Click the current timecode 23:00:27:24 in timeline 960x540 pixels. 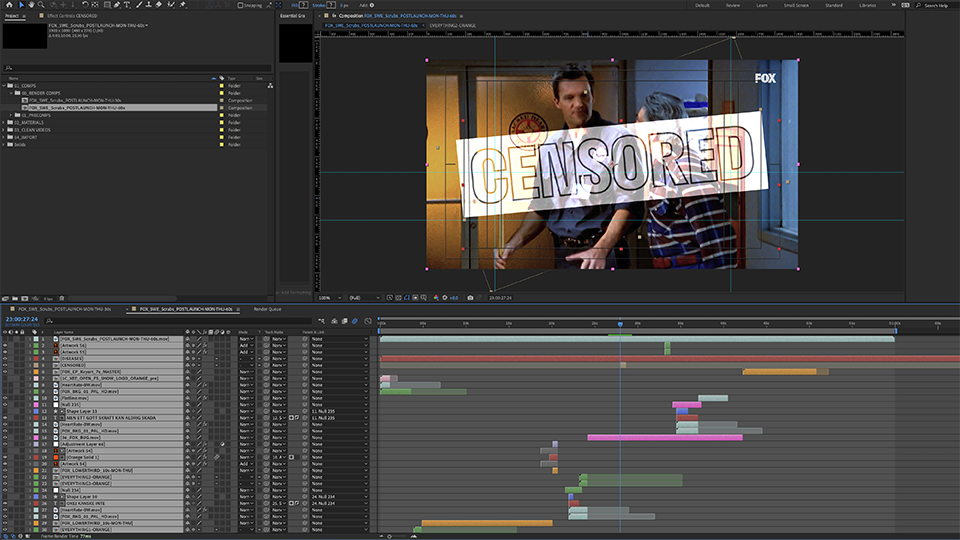[21, 319]
